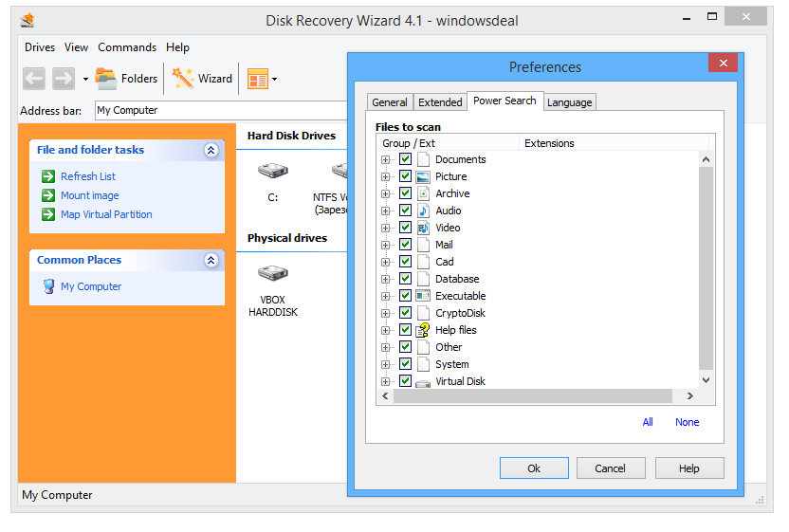Click the Mount image green arrow icon

[48, 195]
